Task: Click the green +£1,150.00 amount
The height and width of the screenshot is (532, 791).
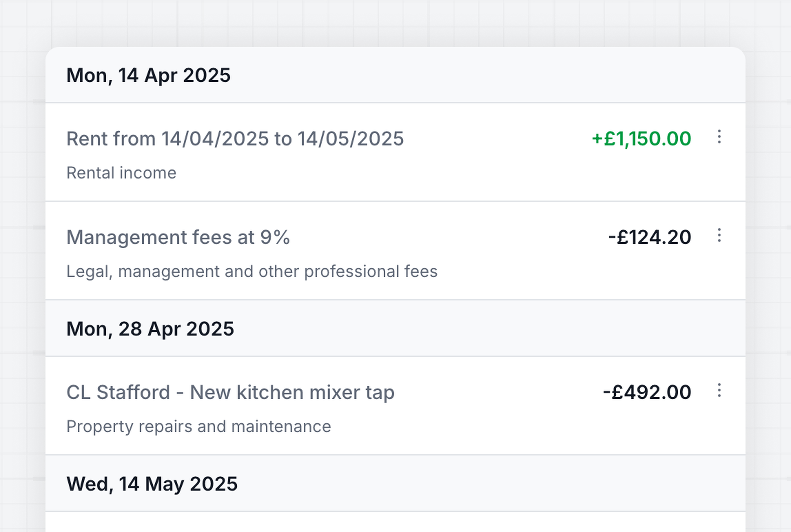Action: pyautogui.click(x=641, y=139)
